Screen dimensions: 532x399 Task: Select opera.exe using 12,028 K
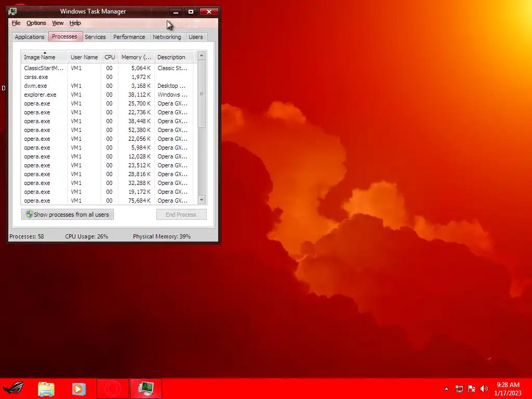tap(107, 156)
